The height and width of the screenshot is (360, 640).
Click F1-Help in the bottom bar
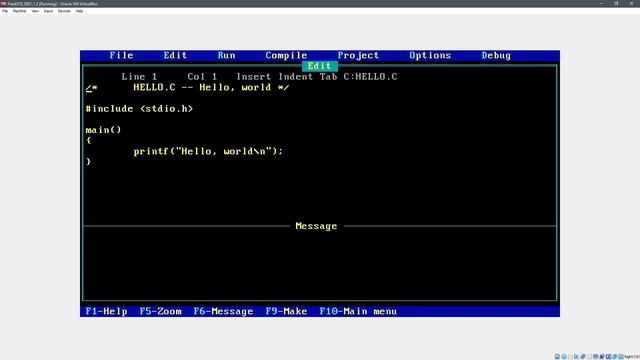[106, 311]
